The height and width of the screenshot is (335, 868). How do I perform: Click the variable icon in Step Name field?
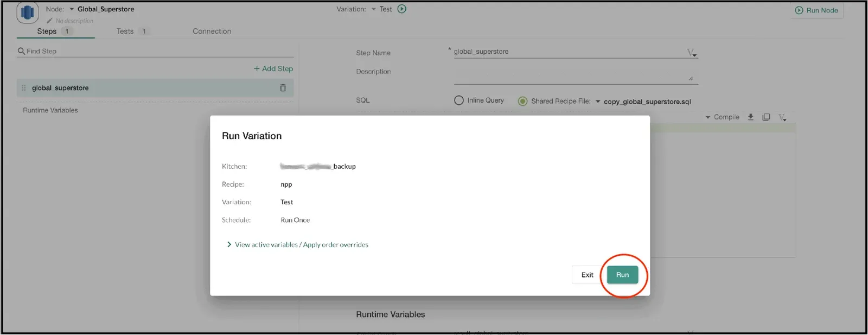point(692,52)
